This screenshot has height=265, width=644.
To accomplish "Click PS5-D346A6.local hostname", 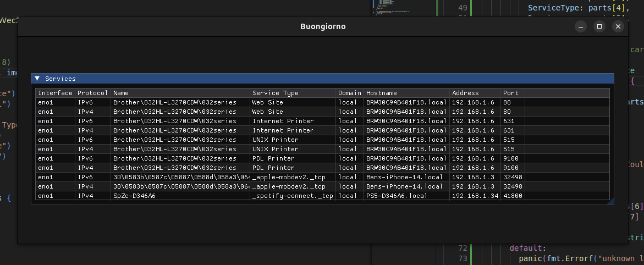I will point(397,196).
